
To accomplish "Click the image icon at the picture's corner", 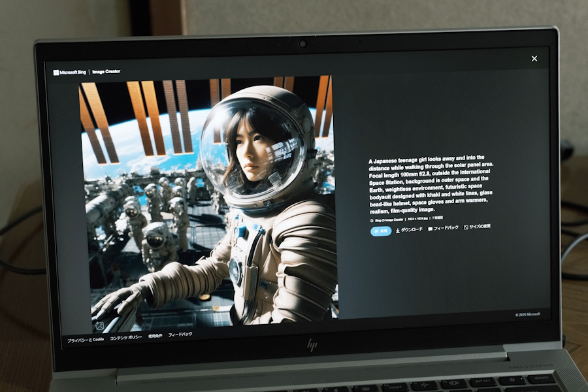I will [x=99, y=325].
